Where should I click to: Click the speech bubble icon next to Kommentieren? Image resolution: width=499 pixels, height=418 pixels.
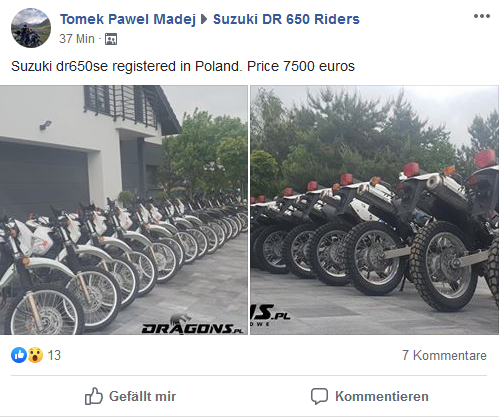click(x=319, y=396)
